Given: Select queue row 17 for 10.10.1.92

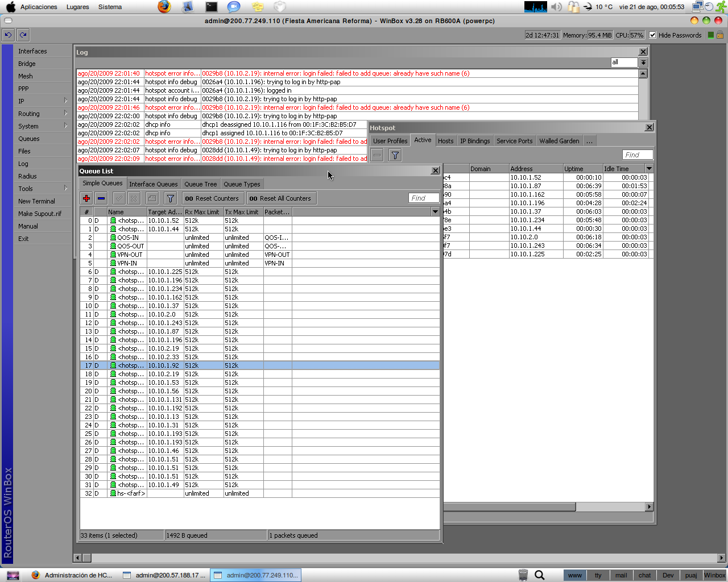Looking at the screenshot, I should 171,365.
